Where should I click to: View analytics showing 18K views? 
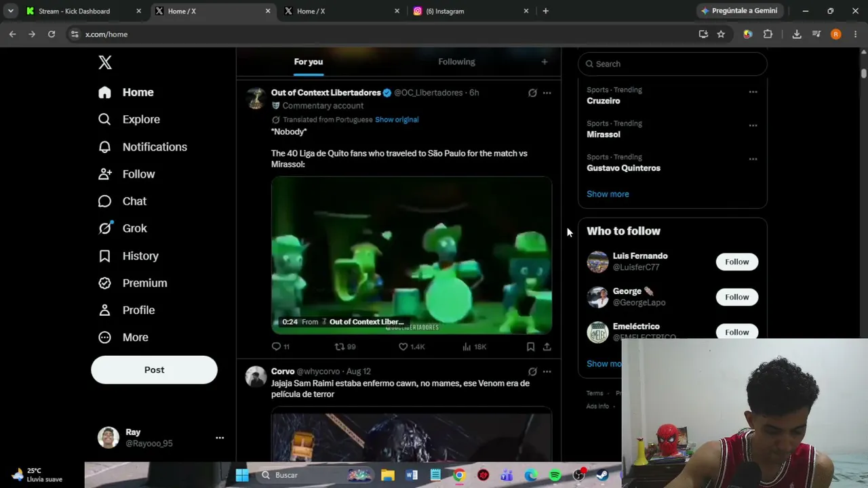click(474, 346)
